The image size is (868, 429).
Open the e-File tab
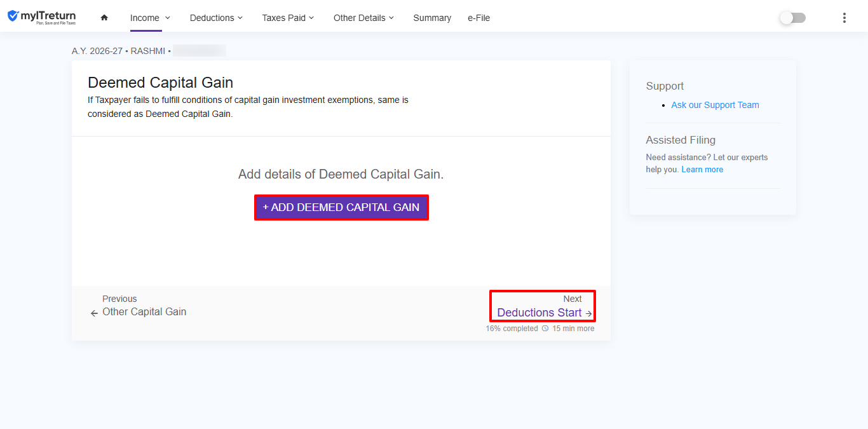pos(478,18)
